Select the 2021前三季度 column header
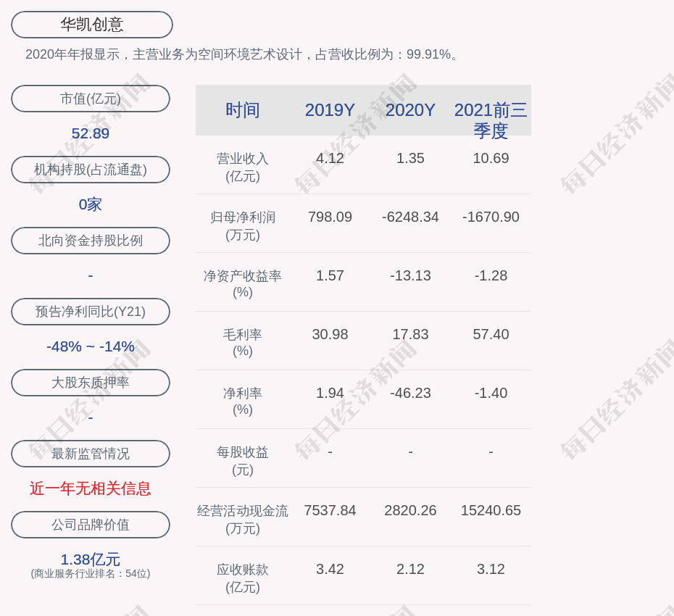Viewport: 674px width, 616px height. click(x=491, y=120)
